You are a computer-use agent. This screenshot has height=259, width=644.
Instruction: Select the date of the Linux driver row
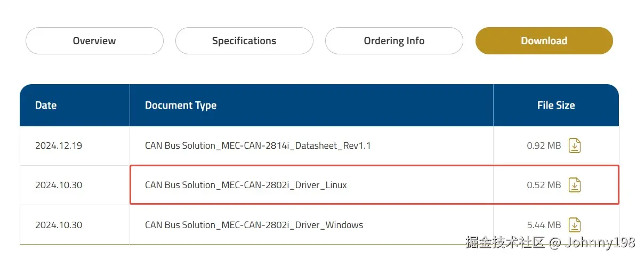pos(59,185)
